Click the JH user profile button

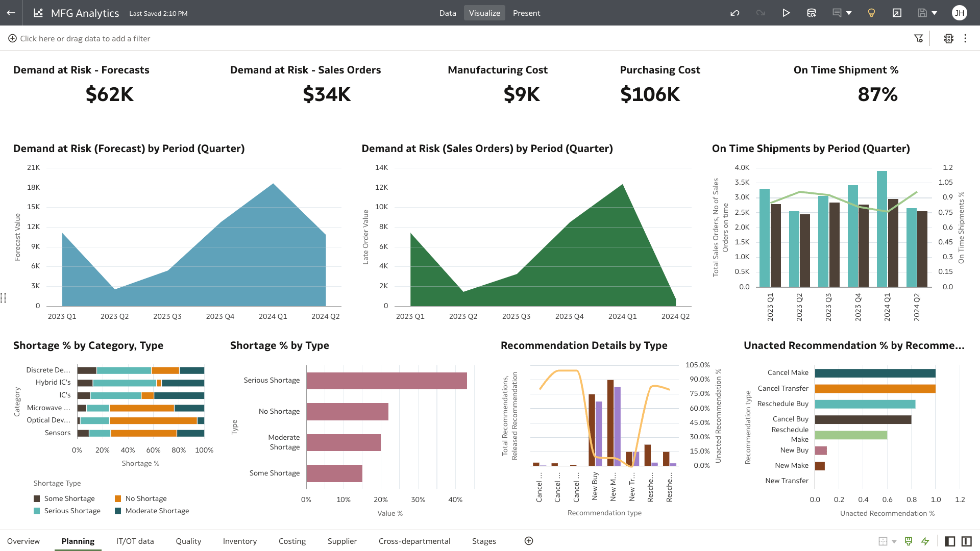(x=960, y=13)
